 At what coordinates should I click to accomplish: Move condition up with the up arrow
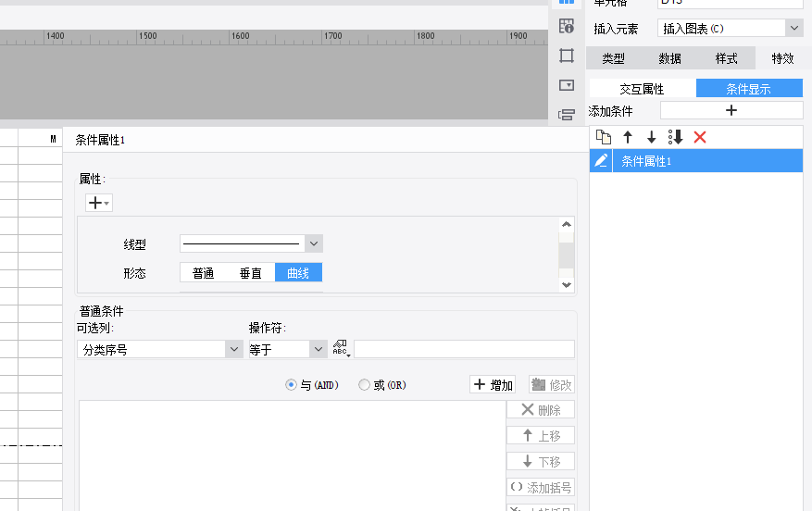pyautogui.click(x=628, y=137)
